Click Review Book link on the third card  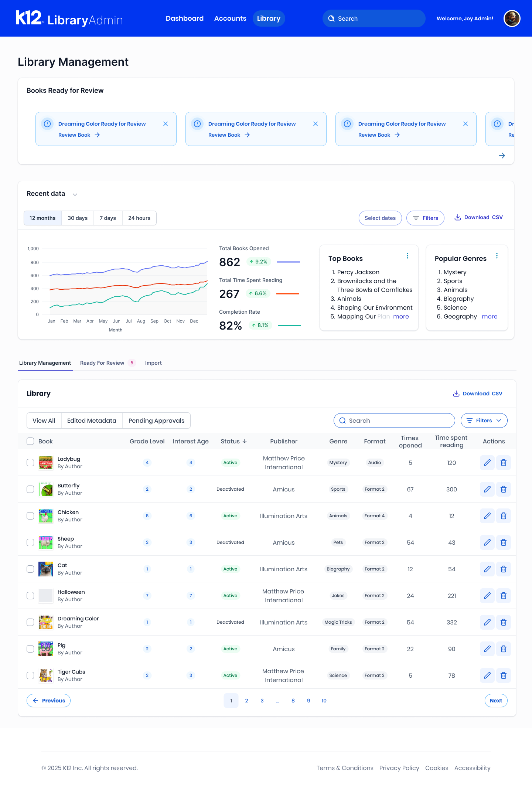click(379, 135)
